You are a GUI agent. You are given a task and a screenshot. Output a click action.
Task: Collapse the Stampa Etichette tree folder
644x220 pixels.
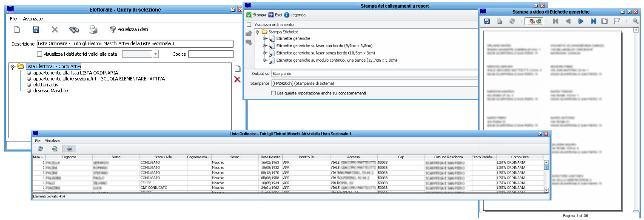click(258, 32)
